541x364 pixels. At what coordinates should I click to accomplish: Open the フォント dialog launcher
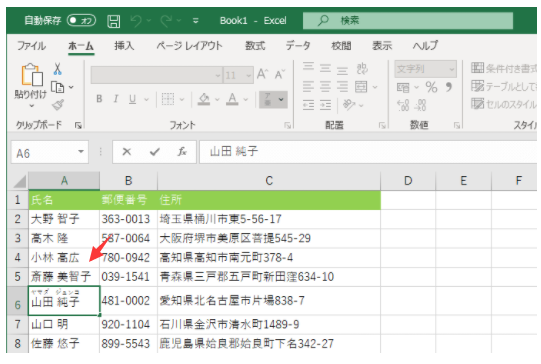287,126
